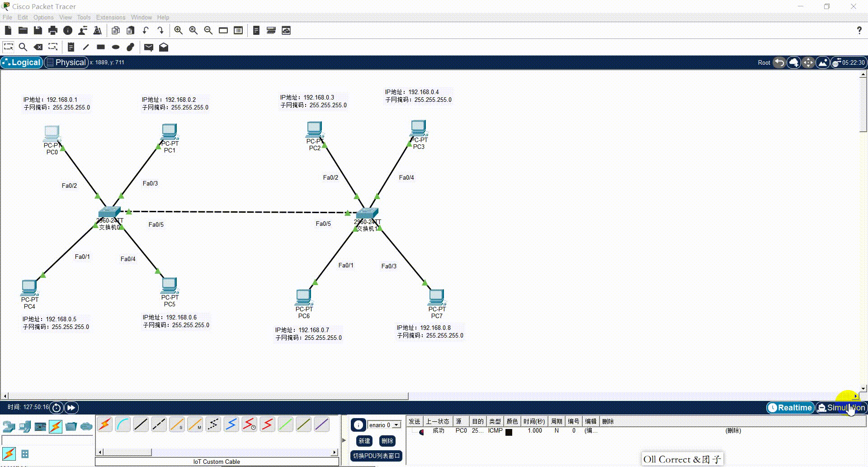This screenshot has width=868, height=467.
Task: Select the automatic connection lightning cable
Action: pos(105,424)
